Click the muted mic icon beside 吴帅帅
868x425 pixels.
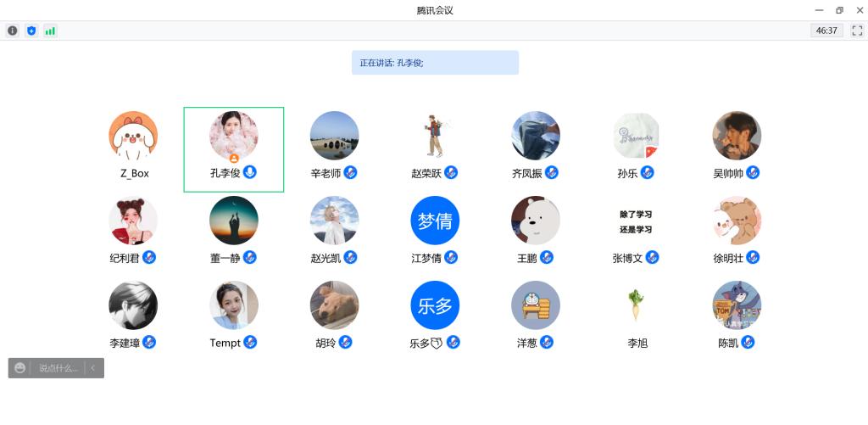[753, 172]
